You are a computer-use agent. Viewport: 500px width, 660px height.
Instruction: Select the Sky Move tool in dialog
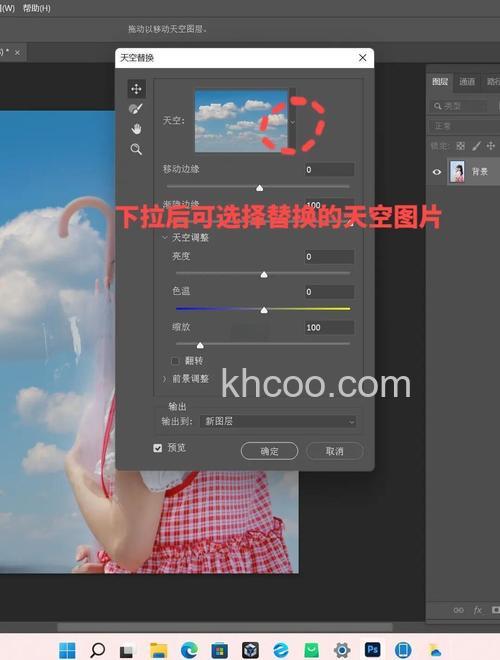136,89
